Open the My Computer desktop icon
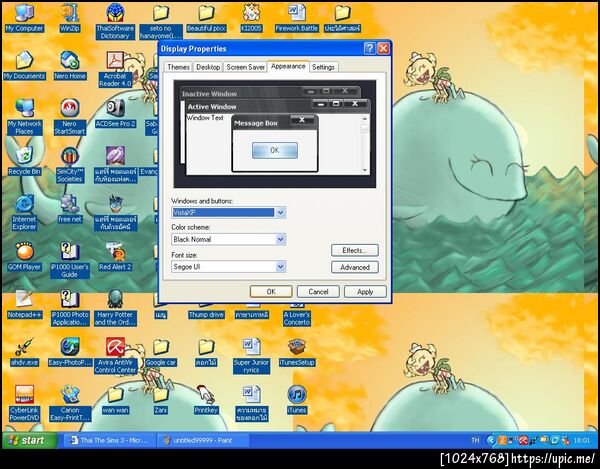The height and width of the screenshot is (469, 600). pos(24,18)
